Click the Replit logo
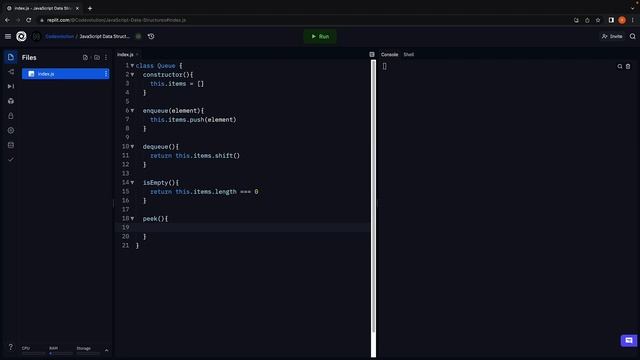 (21, 36)
